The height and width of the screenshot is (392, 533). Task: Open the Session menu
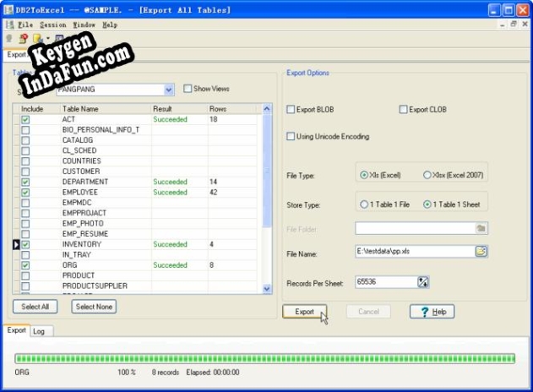click(x=52, y=24)
